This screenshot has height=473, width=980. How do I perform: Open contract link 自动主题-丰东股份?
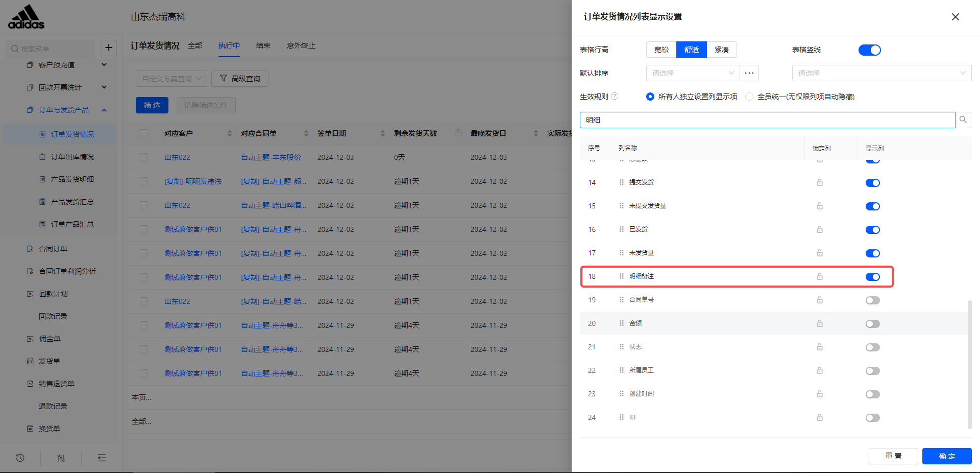[x=271, y=157]
